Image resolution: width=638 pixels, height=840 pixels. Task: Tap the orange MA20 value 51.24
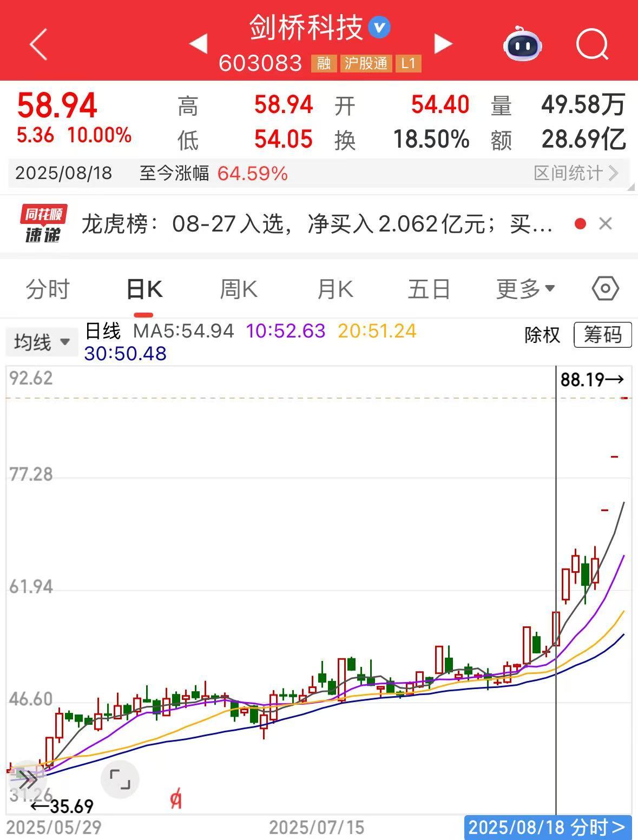(x=377, y=330)
